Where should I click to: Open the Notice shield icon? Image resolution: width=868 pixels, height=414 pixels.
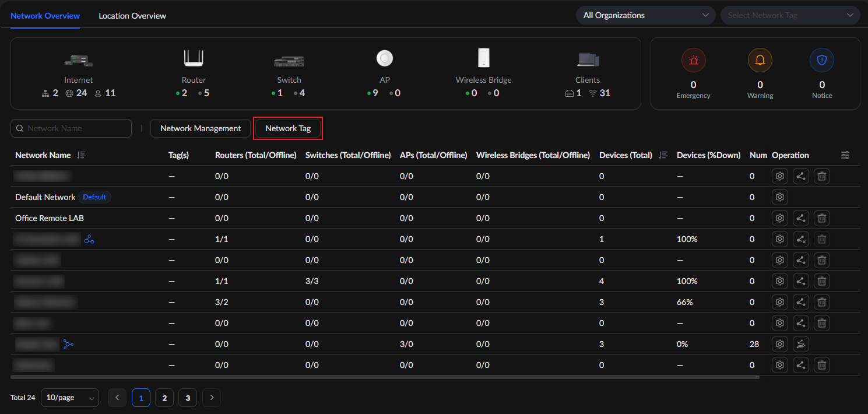click(x=822, y=60)
